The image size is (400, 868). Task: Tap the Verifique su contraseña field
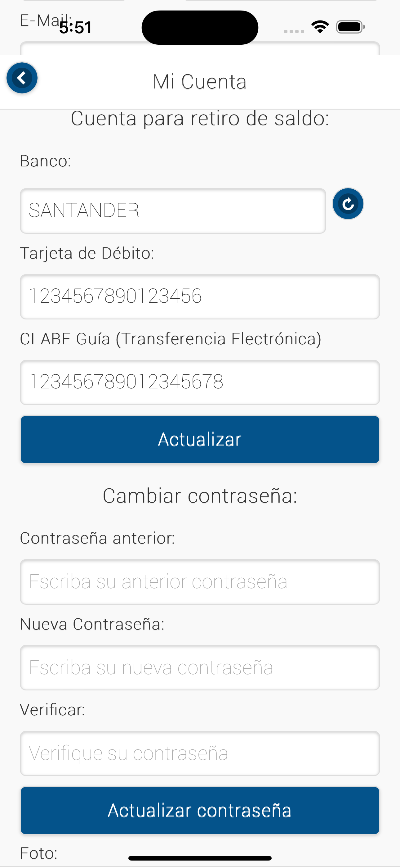[200, 753]
